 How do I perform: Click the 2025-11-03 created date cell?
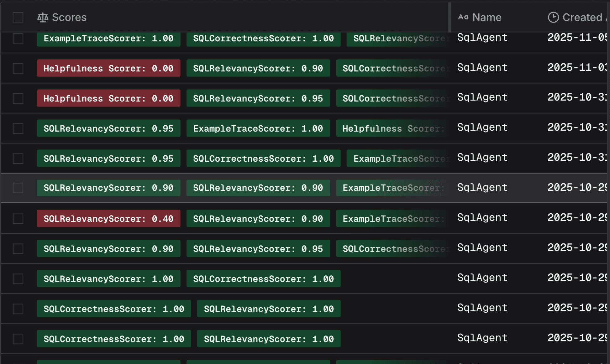click(x=577, y=68)
